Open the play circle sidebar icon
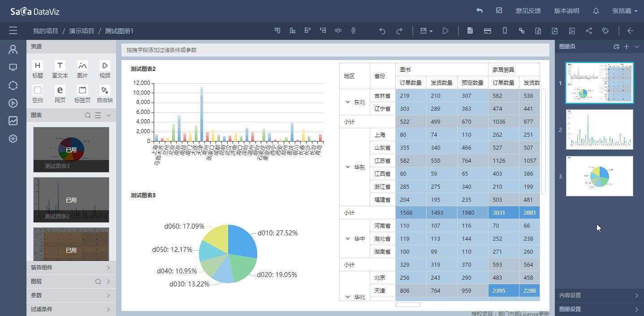 click(13, 103)
